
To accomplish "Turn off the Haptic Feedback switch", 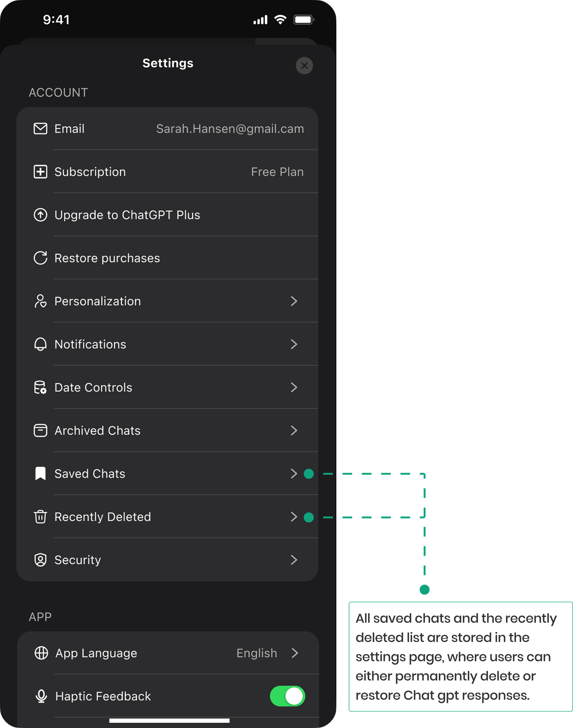I will click(287, 696).
